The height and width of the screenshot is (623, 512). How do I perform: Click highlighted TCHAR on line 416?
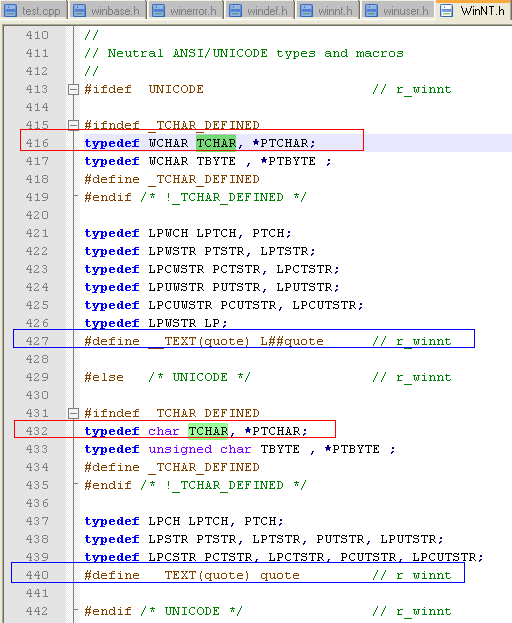tap(216, 143)
